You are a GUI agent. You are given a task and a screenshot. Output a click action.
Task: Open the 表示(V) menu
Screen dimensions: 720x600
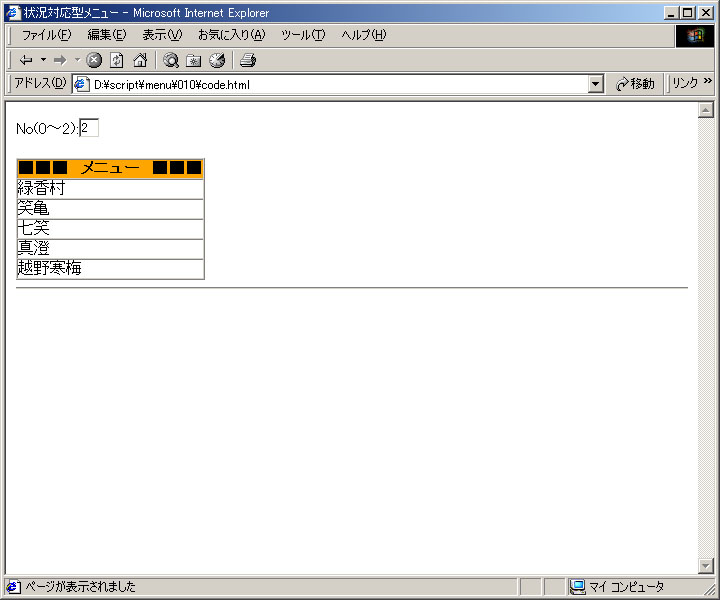[x=162, y=35]
